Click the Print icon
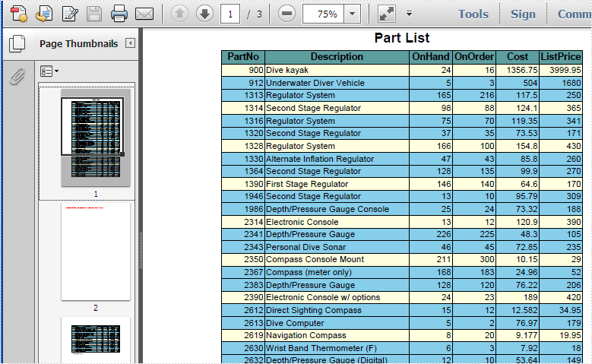Screen dimensions: 592x364 119,14
